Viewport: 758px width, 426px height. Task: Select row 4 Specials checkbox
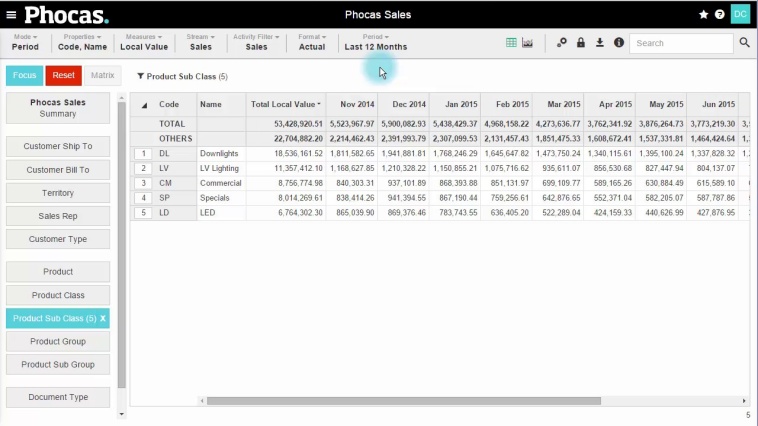[143, 198]
